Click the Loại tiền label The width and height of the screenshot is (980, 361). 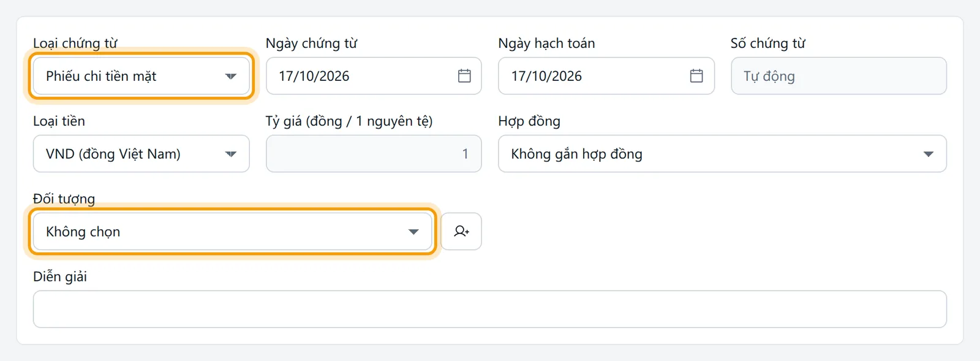click(59, 121)
